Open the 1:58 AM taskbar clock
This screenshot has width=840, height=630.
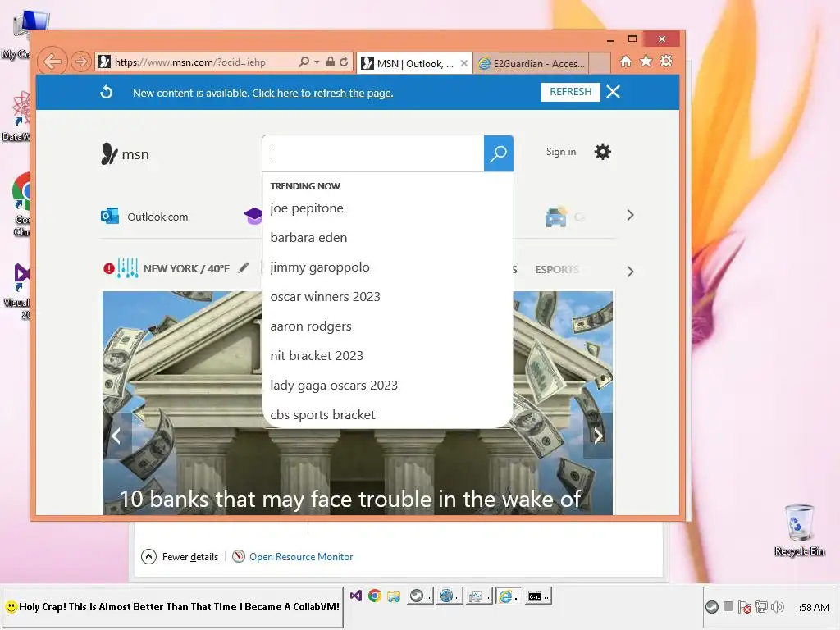coord(811,608)
